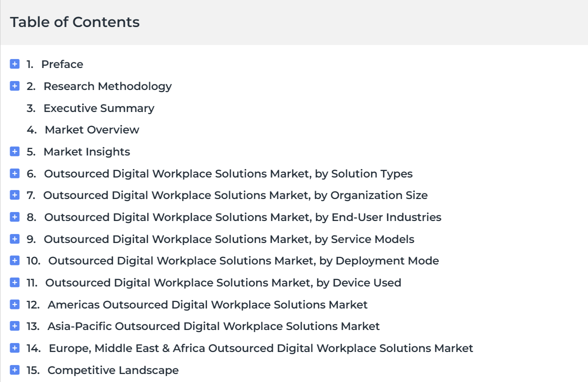Select the Competitive Landscape title text

[x=113, y=370]
